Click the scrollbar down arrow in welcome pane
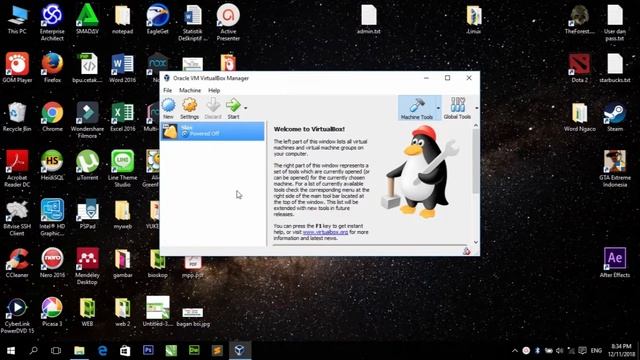Image resolution: width=640 pixels, height=360 pixels. (x=476, y=242)
